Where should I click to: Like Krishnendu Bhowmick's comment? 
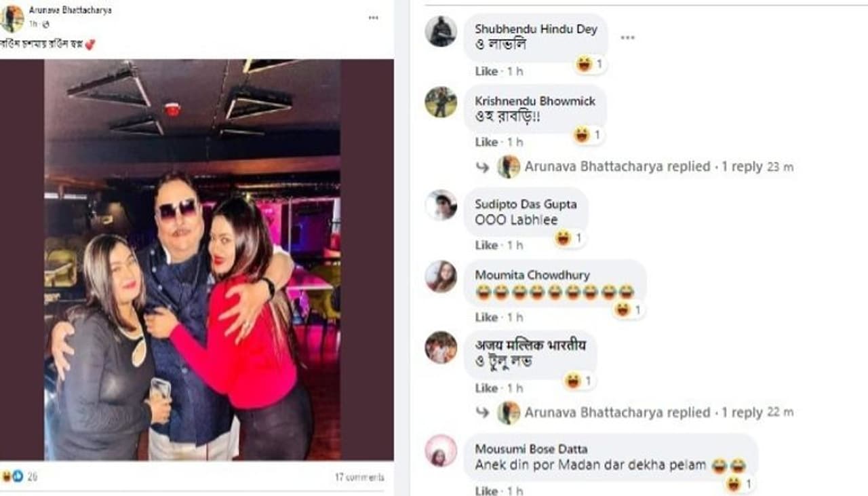(x=486, y=142)
